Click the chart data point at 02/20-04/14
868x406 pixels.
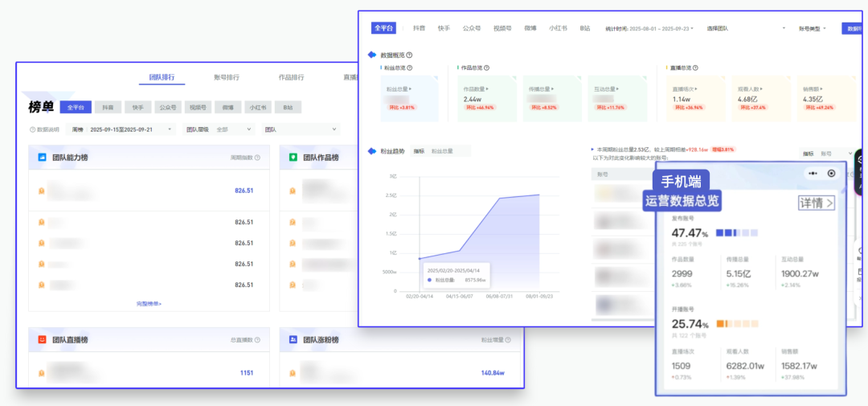tap(420, 259)
